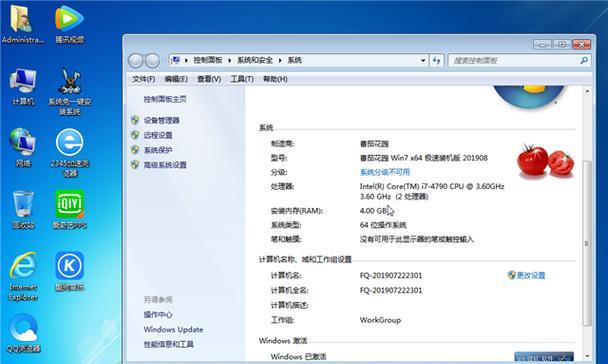Click the WorkGroup value
The width and height of the screenshot is (608, 364).
[380, 320]
